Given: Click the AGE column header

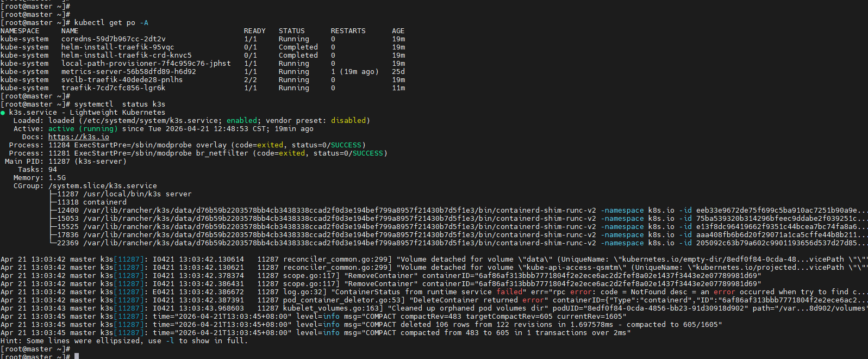Looking at the screenshot, I should tap(398, 31).
